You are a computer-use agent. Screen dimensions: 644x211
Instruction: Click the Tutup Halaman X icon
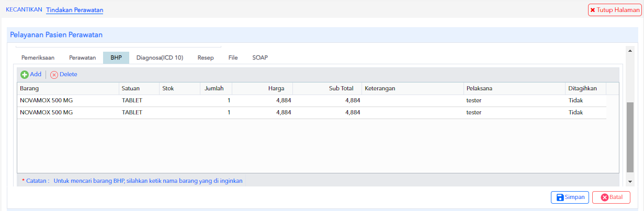(x=593, y=10)
